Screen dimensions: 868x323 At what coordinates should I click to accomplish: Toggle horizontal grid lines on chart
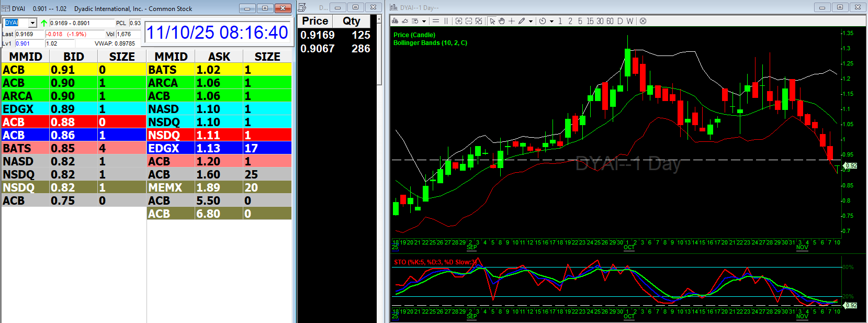(x=436, y=21)
